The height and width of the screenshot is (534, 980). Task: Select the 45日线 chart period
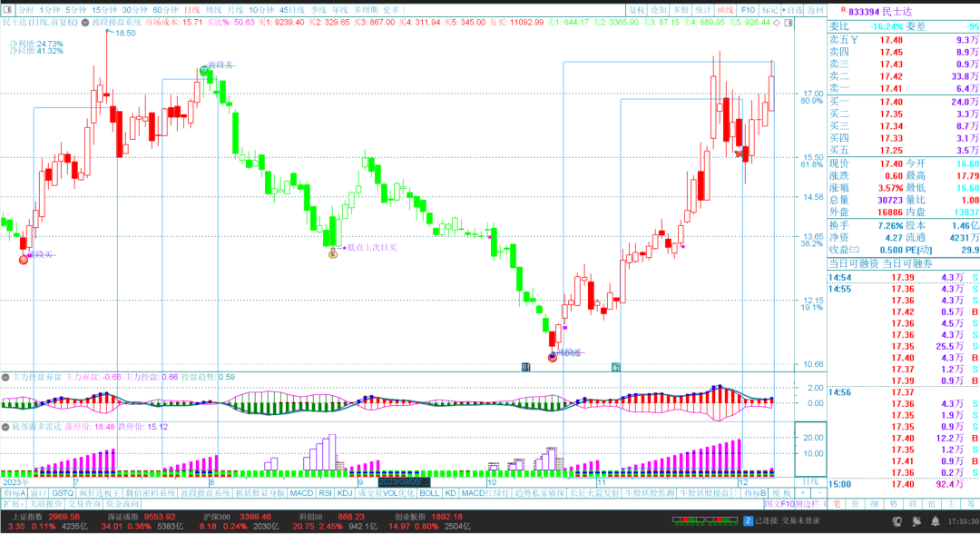(x=292, y=10)
